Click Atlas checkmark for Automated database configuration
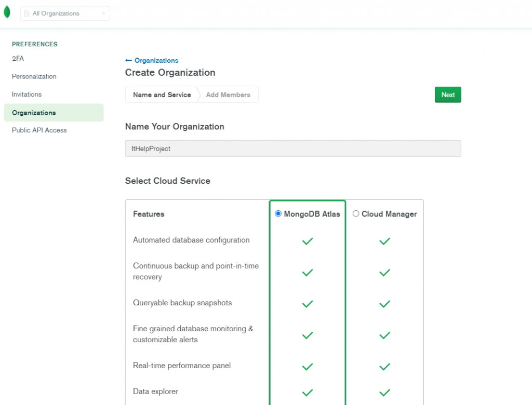Screen dimensions: 532x405 click(308, 241)
